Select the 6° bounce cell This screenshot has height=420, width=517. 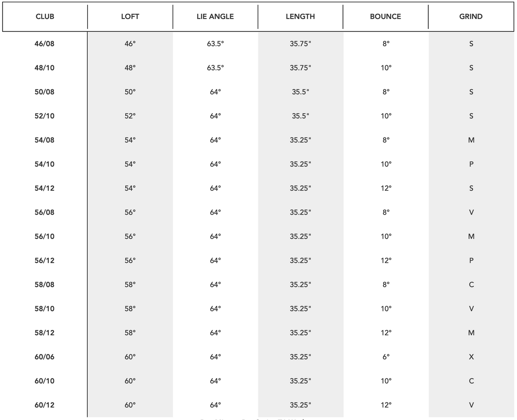click(x=386, y=357)
